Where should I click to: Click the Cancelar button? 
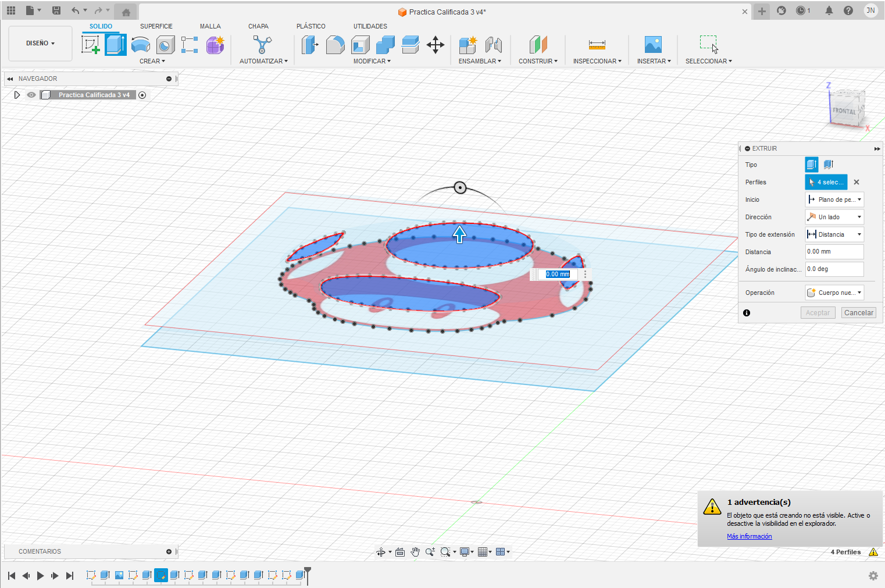tap(858, 313)
